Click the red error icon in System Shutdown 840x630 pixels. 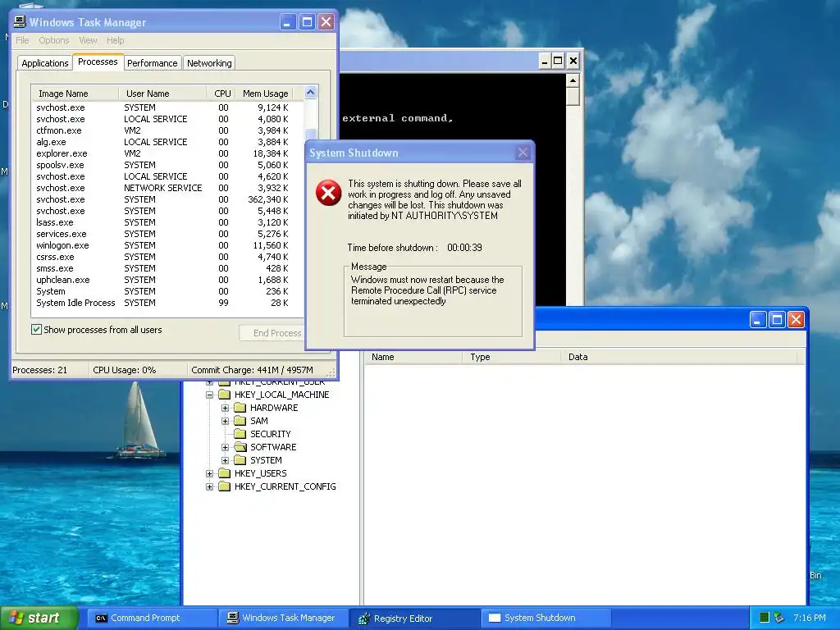point(328,193)
